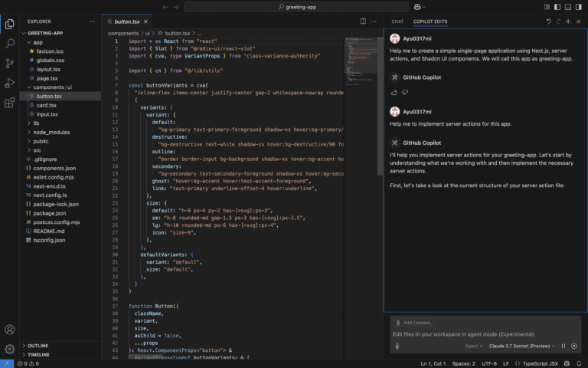Click the thumbs down feedback icon
Screen dimensions: 588x368
(404, 92)
